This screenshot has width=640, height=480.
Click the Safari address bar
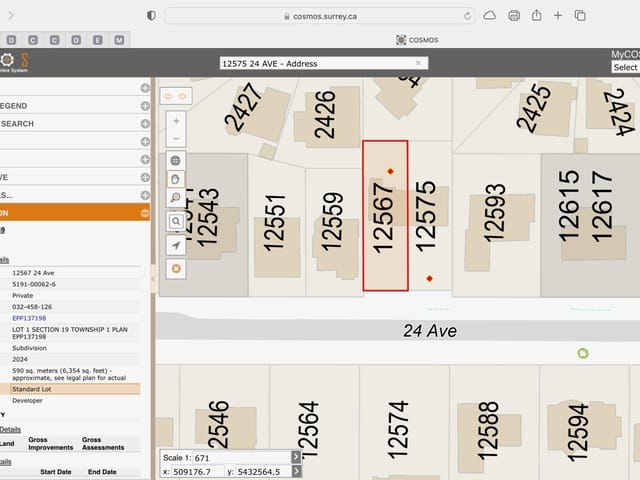pyautogui.click(x=320, y=16)
